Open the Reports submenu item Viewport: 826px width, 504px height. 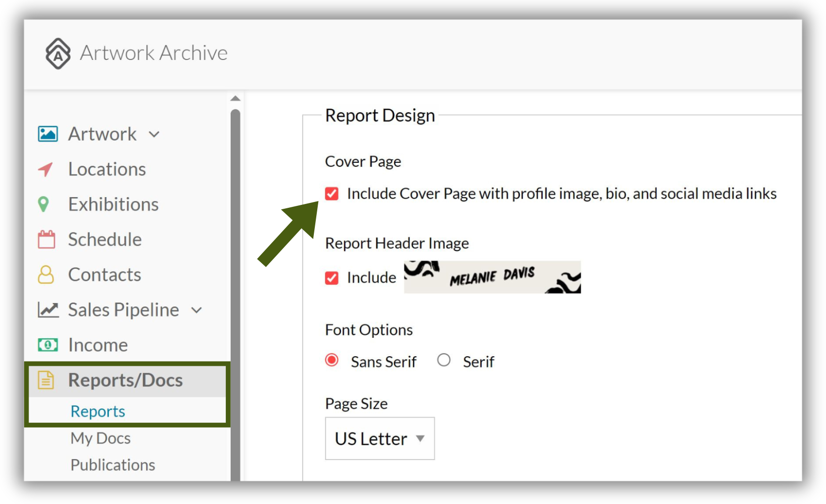pos(98,411)
